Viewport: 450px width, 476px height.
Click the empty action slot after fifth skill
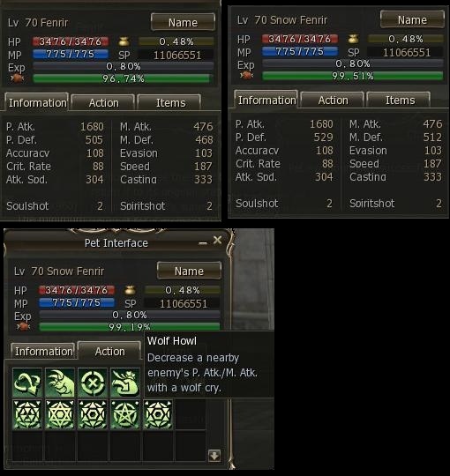[x=191, y=414]
